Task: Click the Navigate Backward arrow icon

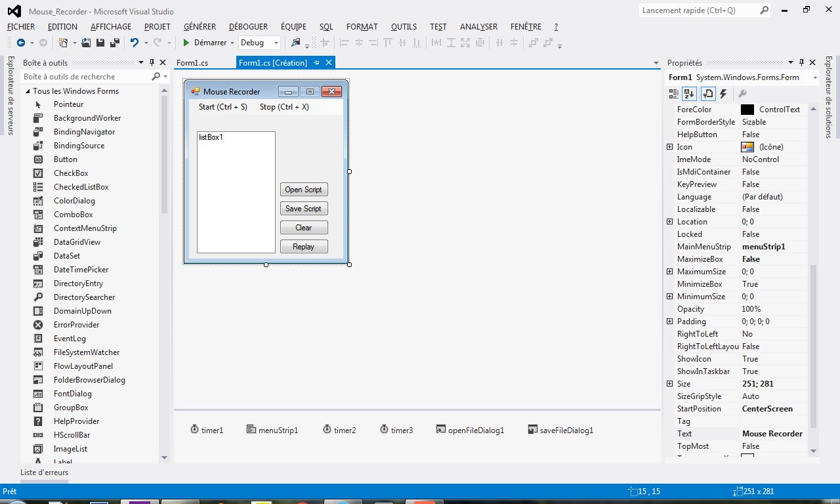Action: point(20,43)
